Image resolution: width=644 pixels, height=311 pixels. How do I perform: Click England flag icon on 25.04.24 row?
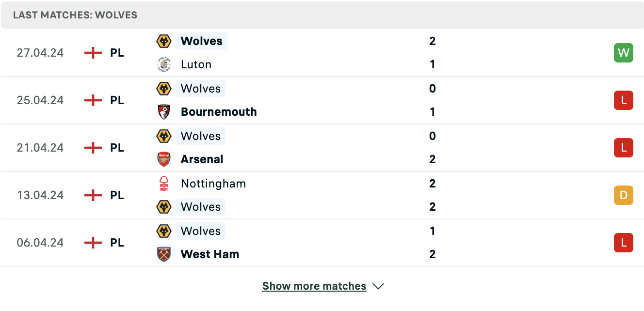93,100
